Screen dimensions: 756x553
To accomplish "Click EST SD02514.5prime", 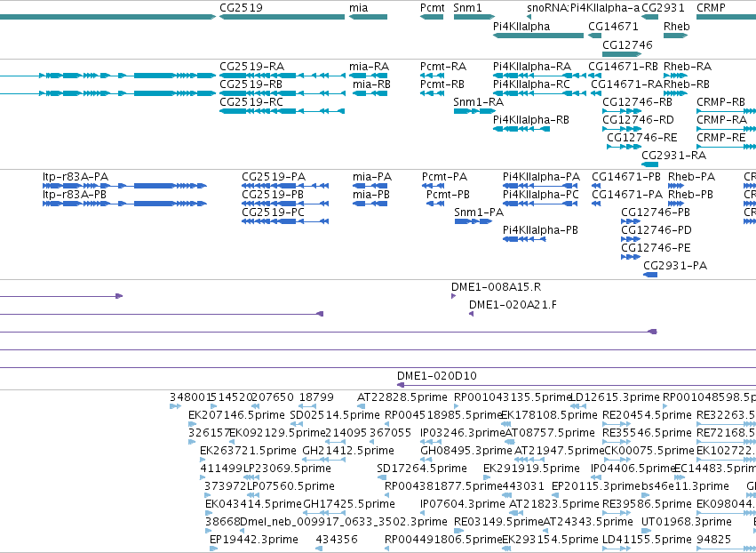I will [x=296, y=424].
